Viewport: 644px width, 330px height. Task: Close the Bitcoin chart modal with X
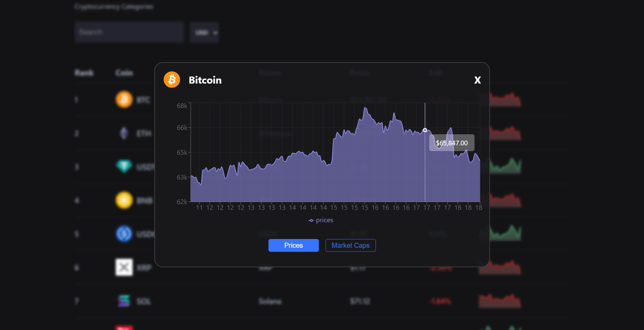tap(477, 80)
